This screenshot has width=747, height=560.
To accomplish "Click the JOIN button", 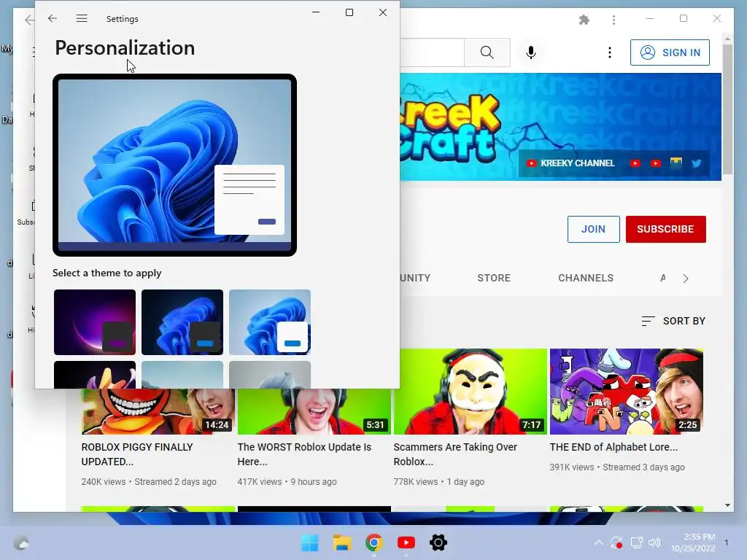I will click(593, 229).
